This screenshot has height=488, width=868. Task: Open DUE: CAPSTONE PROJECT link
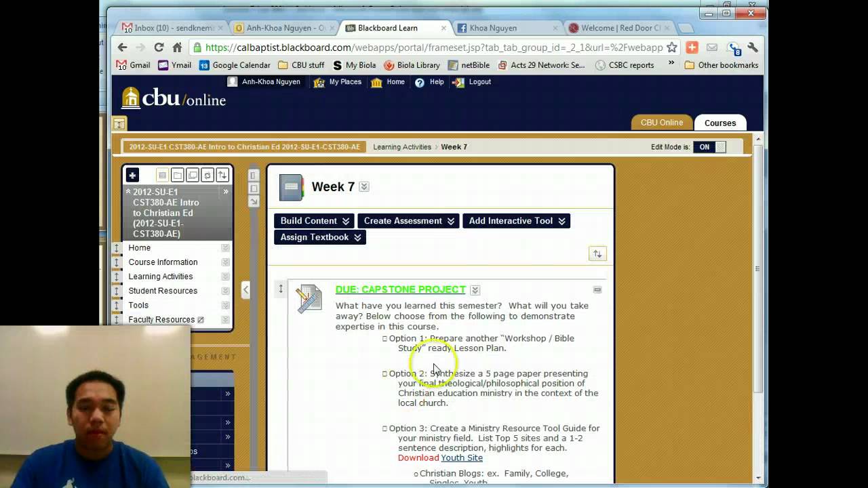[x=400, y=289]
